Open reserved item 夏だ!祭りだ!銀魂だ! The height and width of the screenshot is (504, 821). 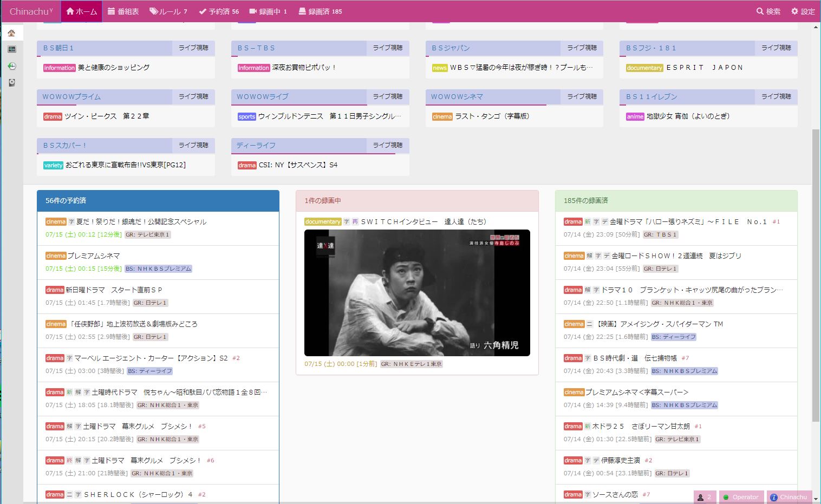158,228
